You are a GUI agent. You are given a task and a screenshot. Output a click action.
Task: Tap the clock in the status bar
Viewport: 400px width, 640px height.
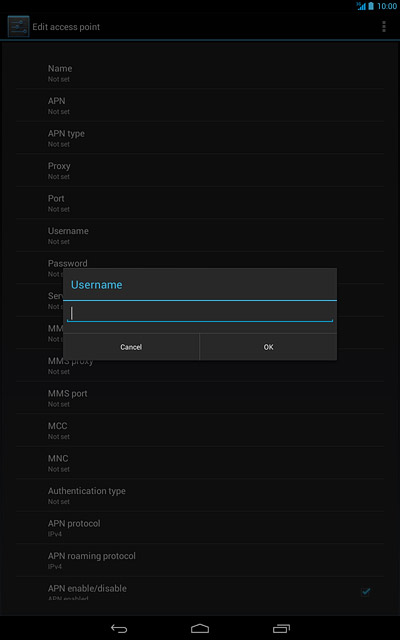[x=387, y=6]
